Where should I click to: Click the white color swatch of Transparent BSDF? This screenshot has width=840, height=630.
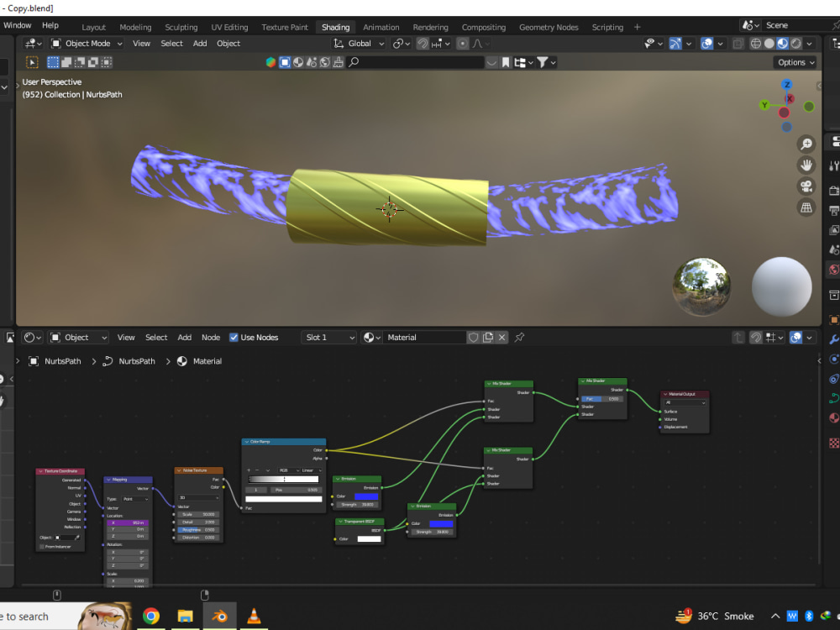(369, 539)
